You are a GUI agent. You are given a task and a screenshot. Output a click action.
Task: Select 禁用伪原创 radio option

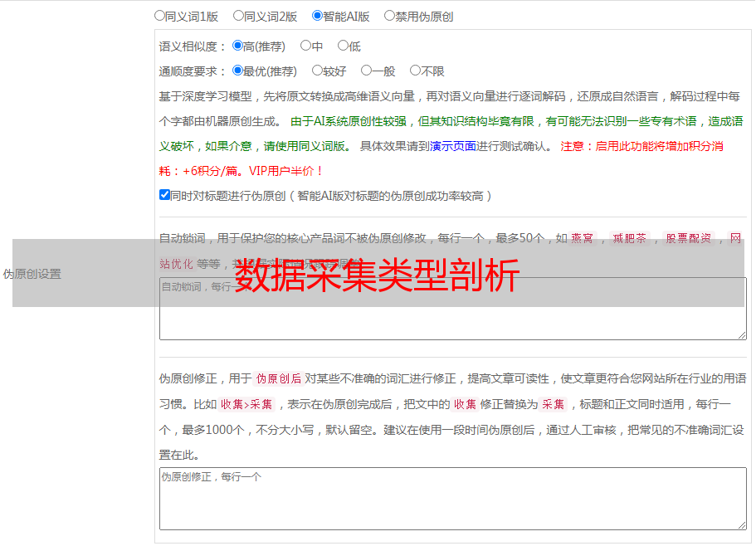(x=389, y=16)
